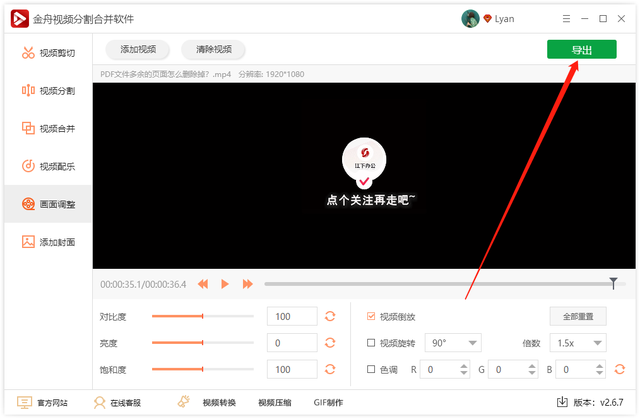The image size is (640, 419).
Task: Click the VIP diamond badge icon
Action: pos(487,18)
